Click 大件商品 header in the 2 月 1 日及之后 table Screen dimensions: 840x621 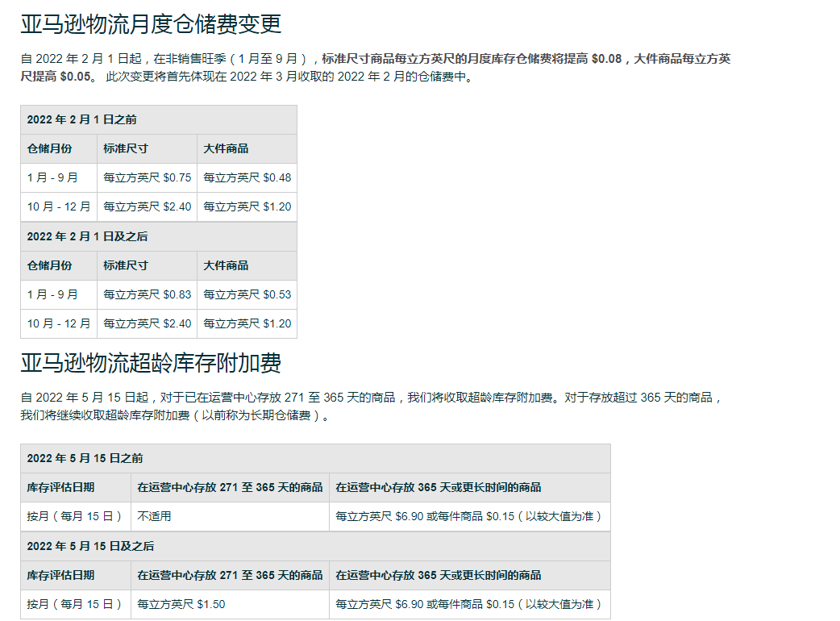tap(226, 265)
